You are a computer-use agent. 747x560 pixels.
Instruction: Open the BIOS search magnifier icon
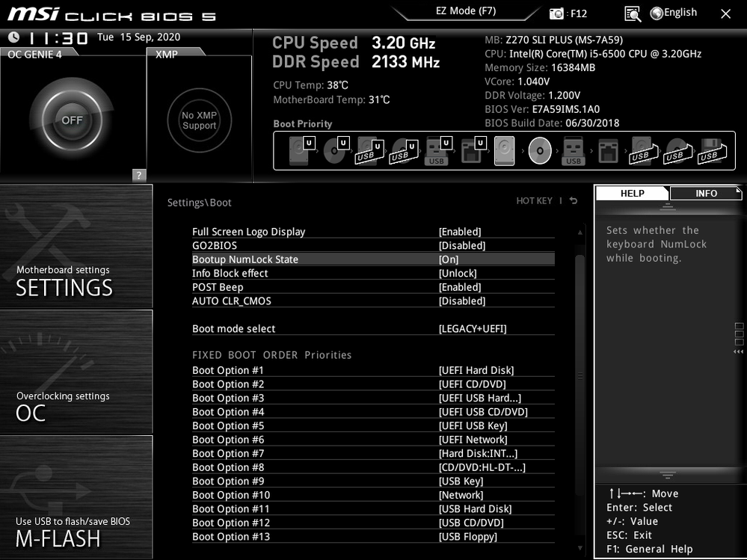[633, 13]
